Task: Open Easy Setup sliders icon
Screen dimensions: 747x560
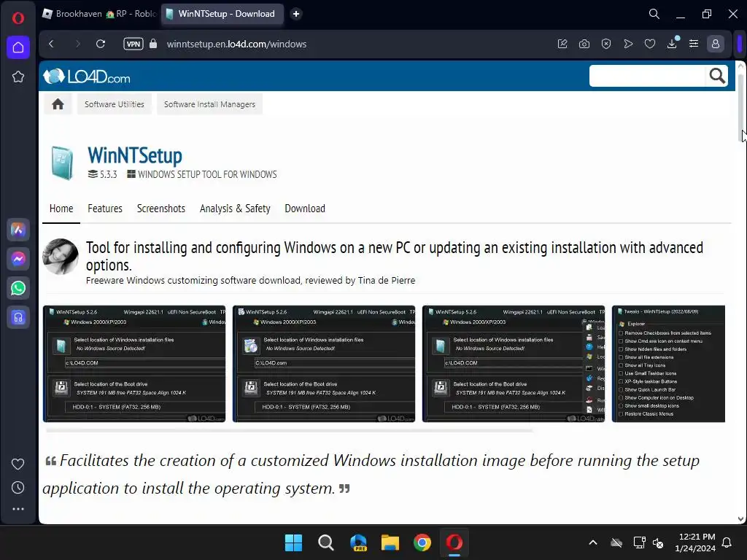Action: pos(694,44)
